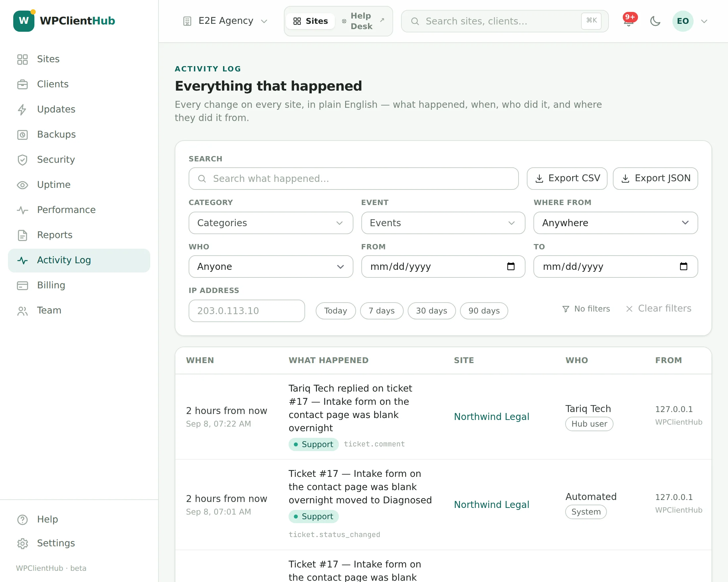This screenshot has height=582, width=728.
Task: Click the SITE column header
Action: [464, 360]
